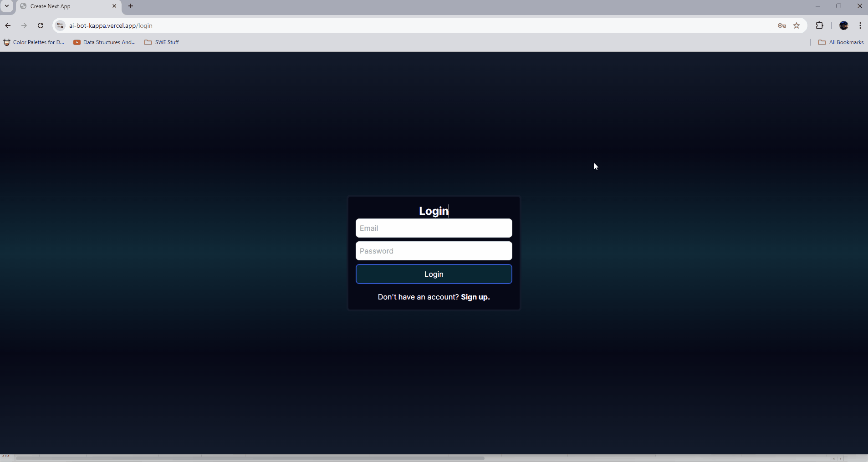This screenshot has height=462, width=868.
Task: Open the password manager key icon
Action: click(x=782, y=25)
